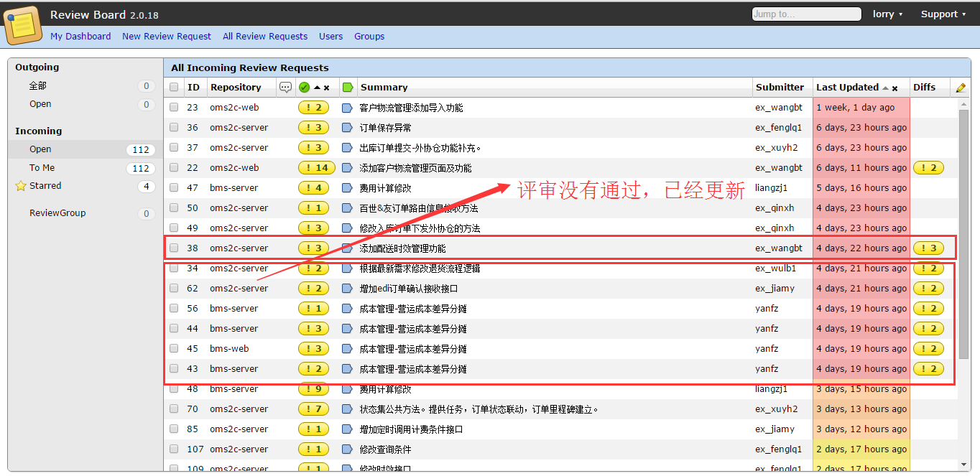
Task: Open All Review Requests
Action: (265, 37)
